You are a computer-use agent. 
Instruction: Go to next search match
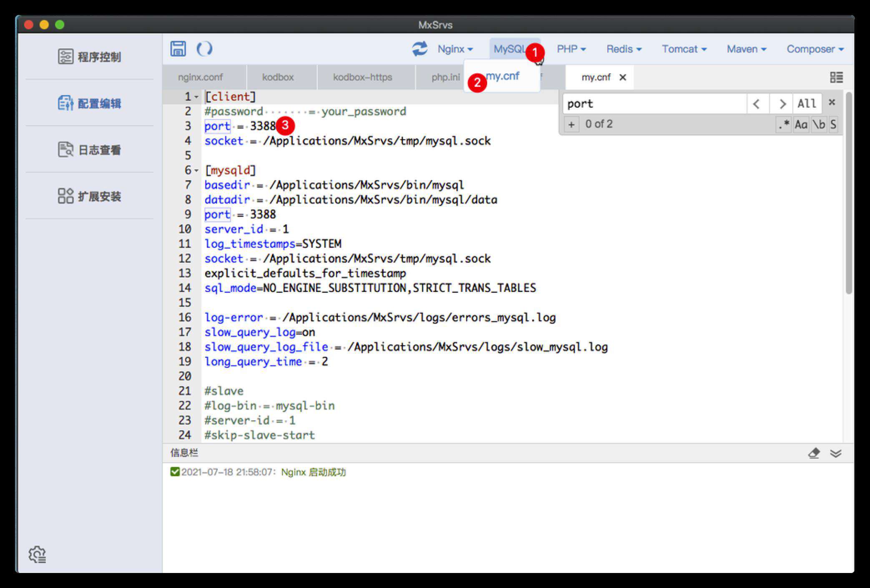coord(781,103)
